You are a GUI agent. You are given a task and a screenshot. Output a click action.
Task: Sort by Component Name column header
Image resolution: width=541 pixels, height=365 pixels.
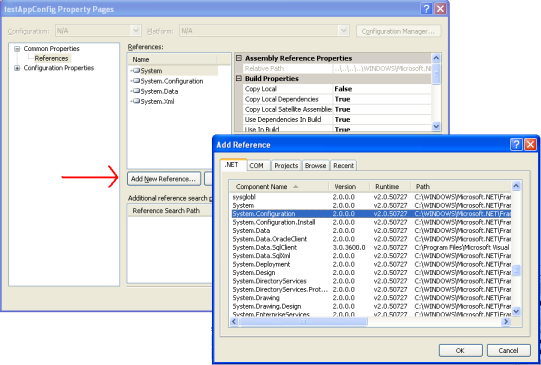click(x=279, y=187)
